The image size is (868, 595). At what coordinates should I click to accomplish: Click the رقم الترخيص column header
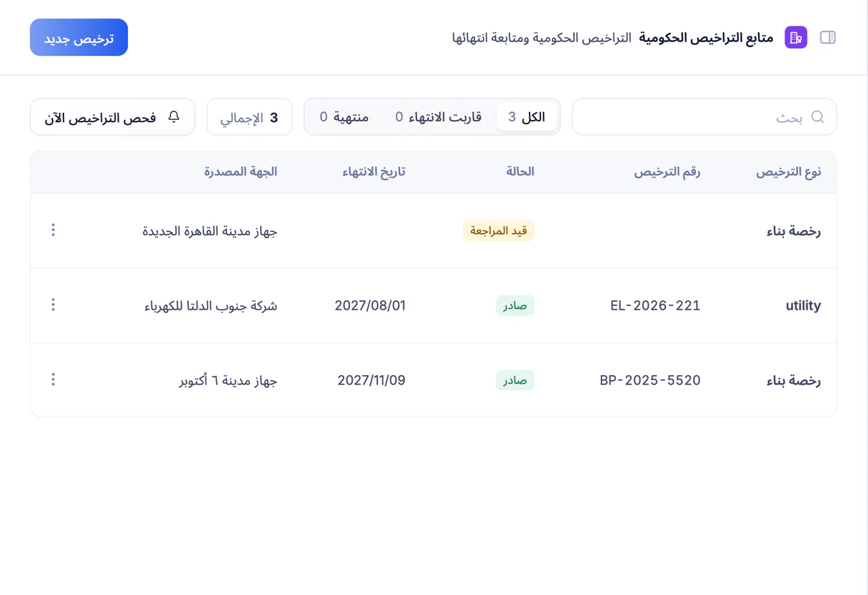click(x=667, y=172)
